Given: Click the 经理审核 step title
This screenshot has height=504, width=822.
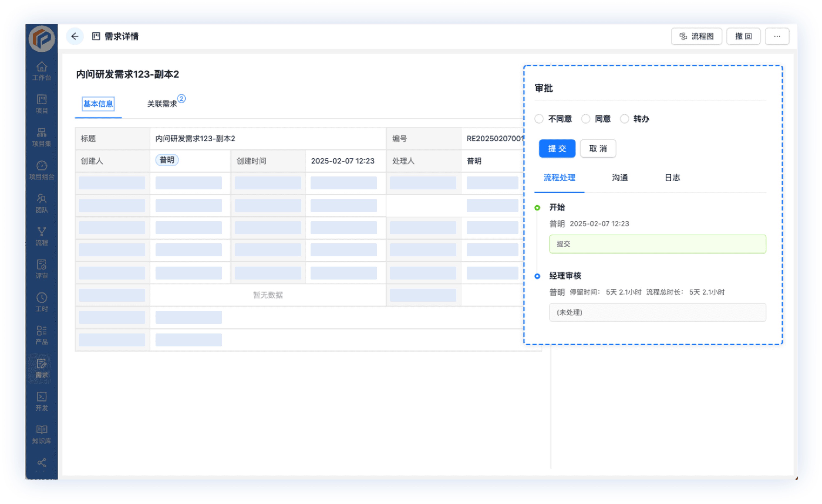Looking at the screenshot, I should [x=565, y=276].
